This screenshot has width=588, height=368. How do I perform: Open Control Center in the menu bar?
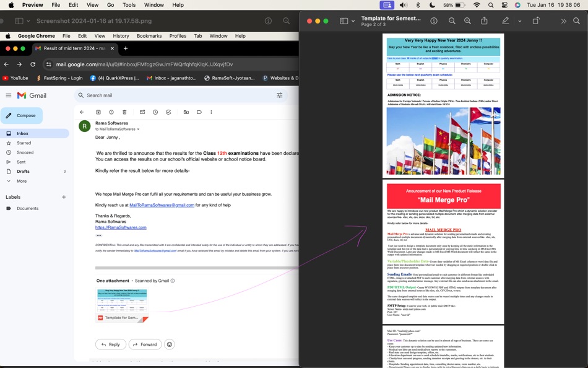(504, 5)
